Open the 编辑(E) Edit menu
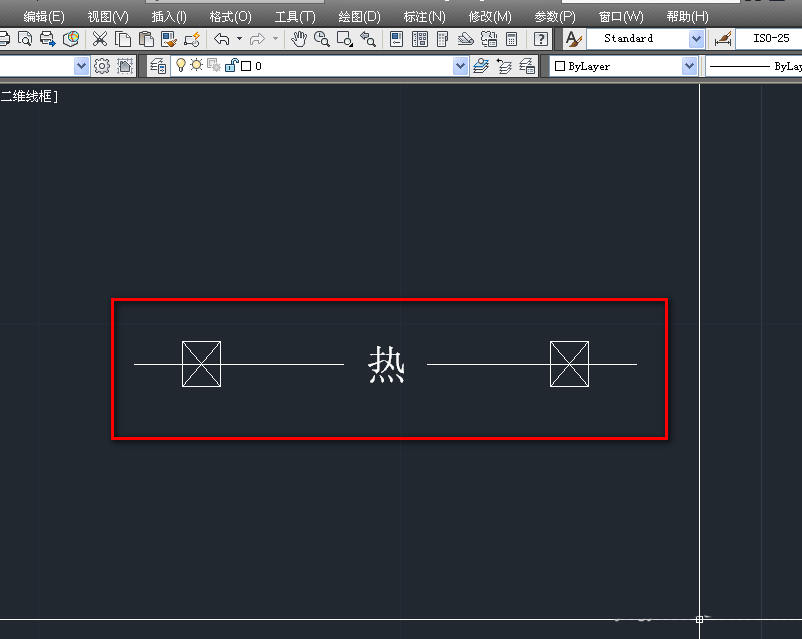This screenshot has width=802, height=639. tap(44, 17)
